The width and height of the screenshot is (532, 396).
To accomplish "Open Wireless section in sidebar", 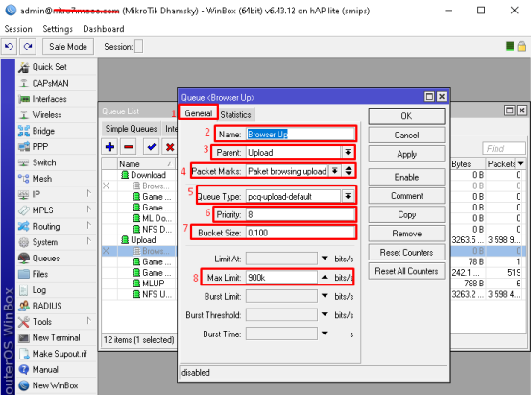I will point(47,114).
